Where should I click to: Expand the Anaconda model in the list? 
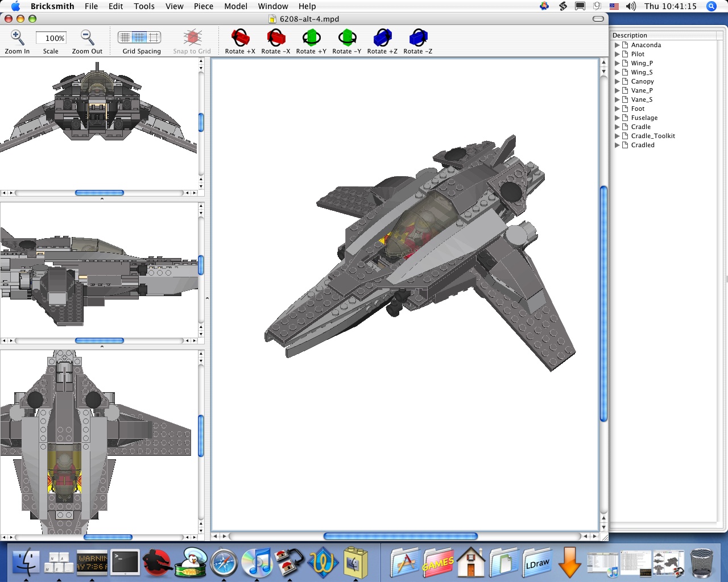617,45
